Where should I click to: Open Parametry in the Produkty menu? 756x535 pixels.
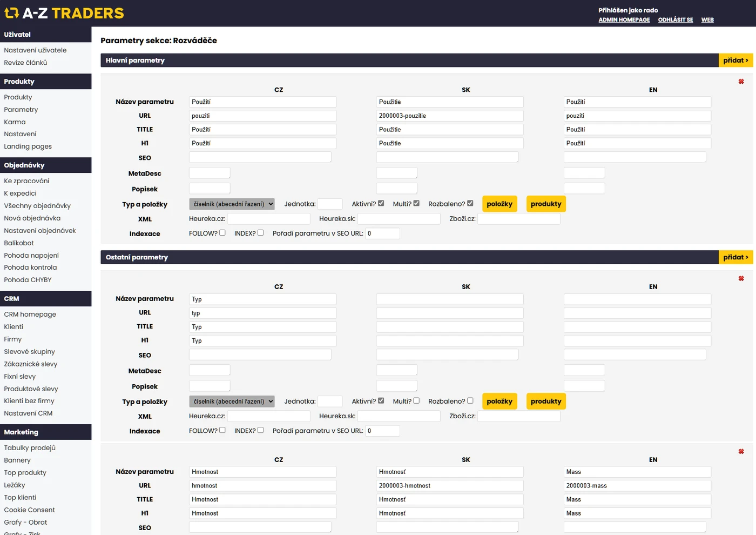pyautogui.click(x=21, y=110)
